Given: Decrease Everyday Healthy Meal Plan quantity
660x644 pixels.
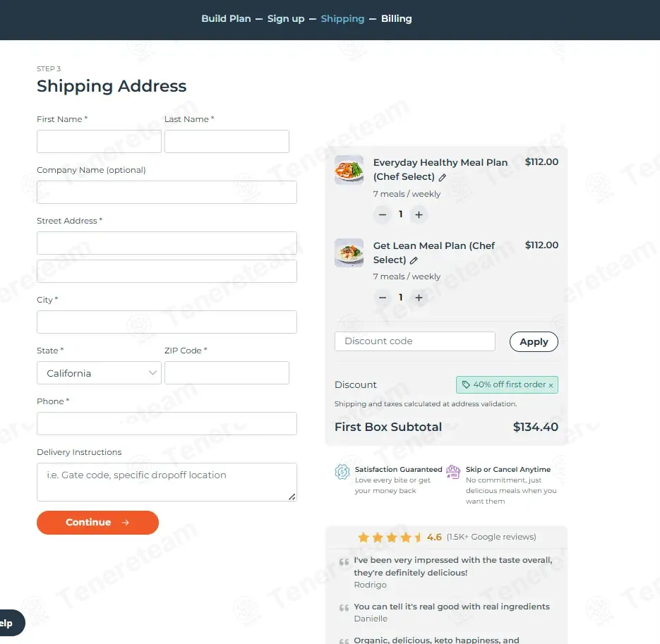Looking at the screenshot, I should [x=382, y=214].
